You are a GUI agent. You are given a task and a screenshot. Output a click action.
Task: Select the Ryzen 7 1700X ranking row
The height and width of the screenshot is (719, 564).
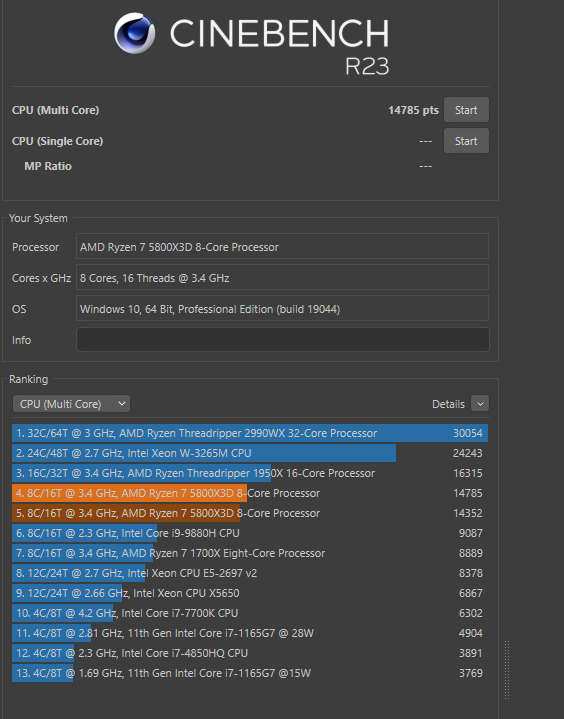click(250, 553)
